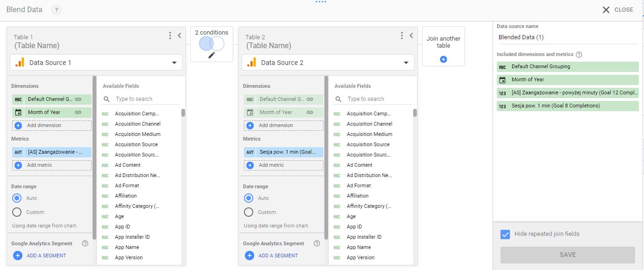644x270 pixels.
Task: Add dimension in Table 2
Action: pyautogui.click(x=284, y=125)
